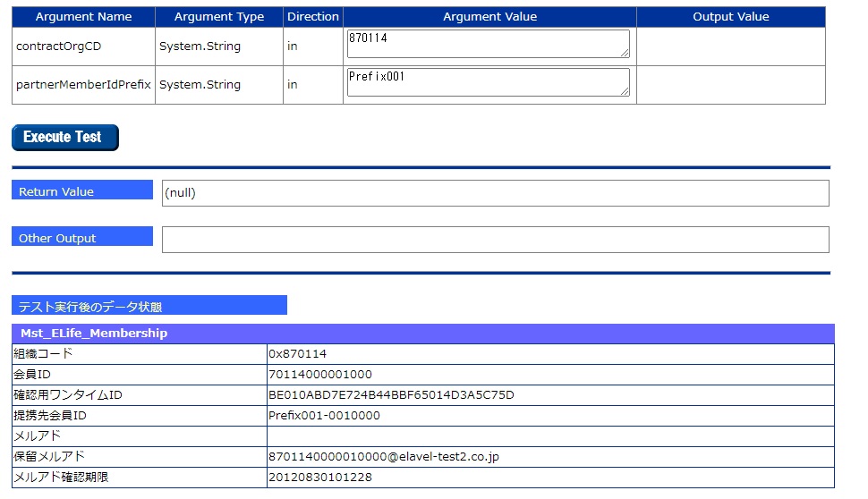Select the 保留メルアド label cell
The image size is (868, 499).
coord(140,456)
